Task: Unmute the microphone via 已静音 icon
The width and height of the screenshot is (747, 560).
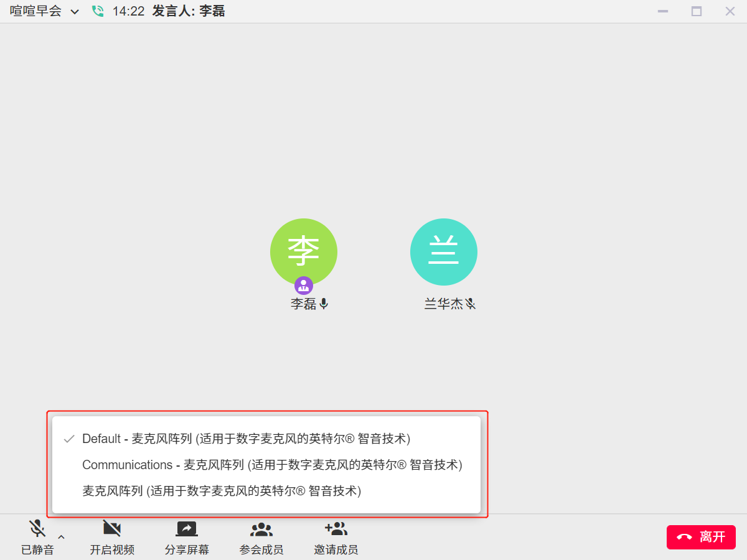Action: click(37, 530)
